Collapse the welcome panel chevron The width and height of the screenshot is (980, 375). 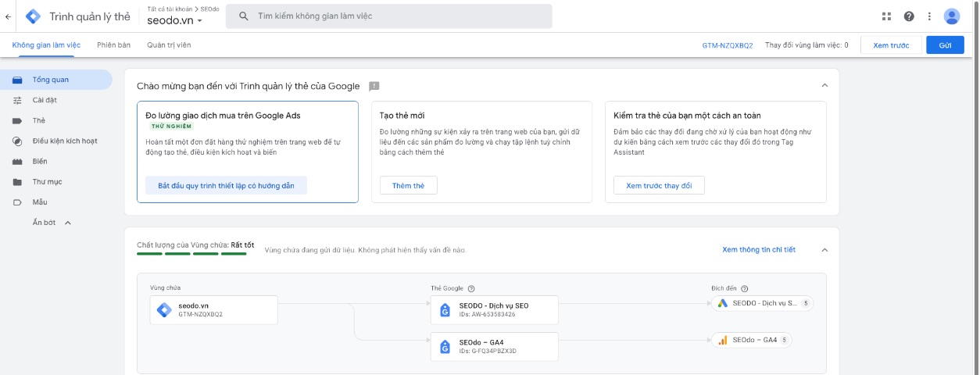click(x=824, y=86)
